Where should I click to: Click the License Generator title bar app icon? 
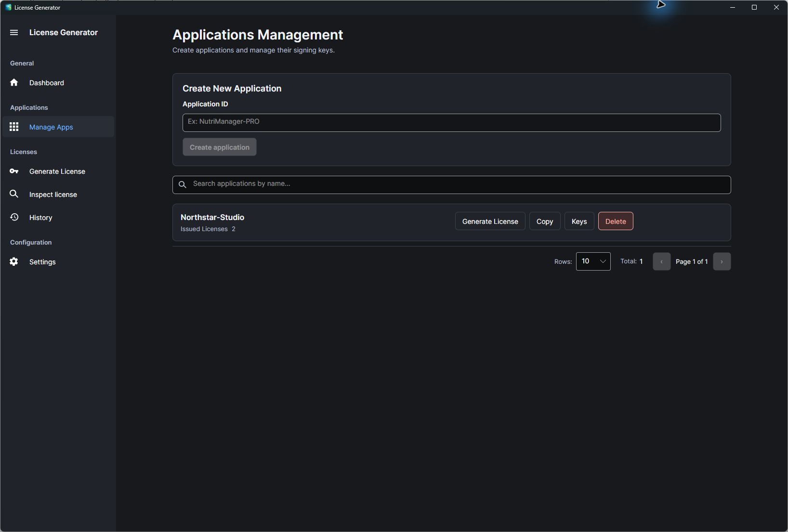(x=8, y=7)
